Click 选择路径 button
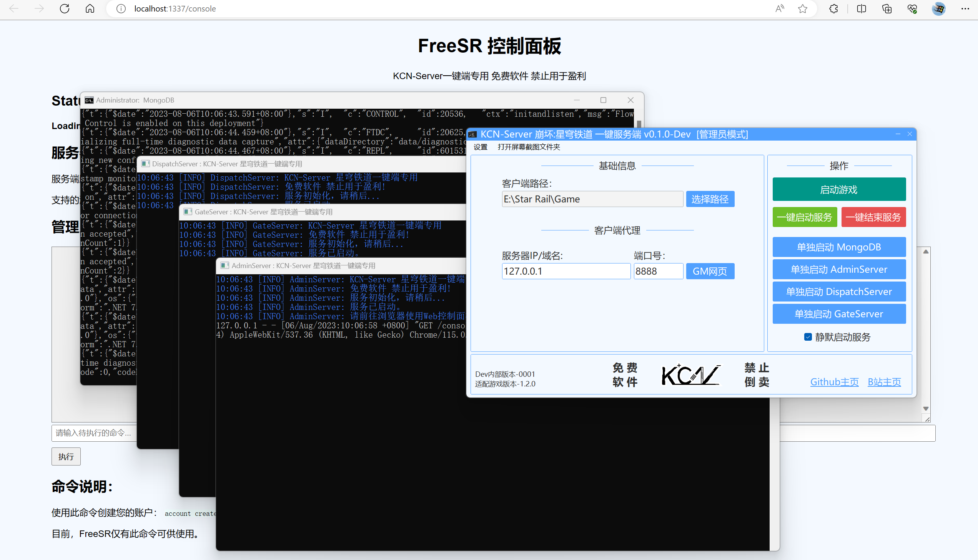 tap(710, 199)
